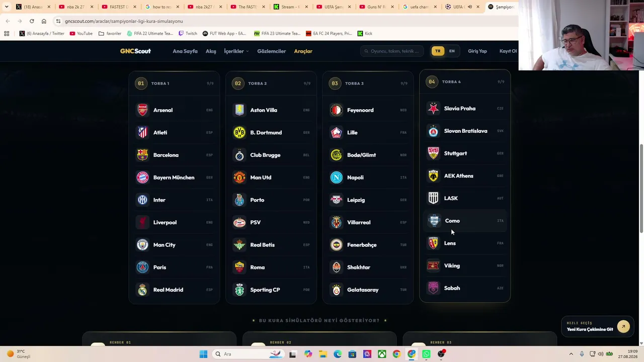
Task: Click the Man Utd crest
Action: [x=239, y=177]
